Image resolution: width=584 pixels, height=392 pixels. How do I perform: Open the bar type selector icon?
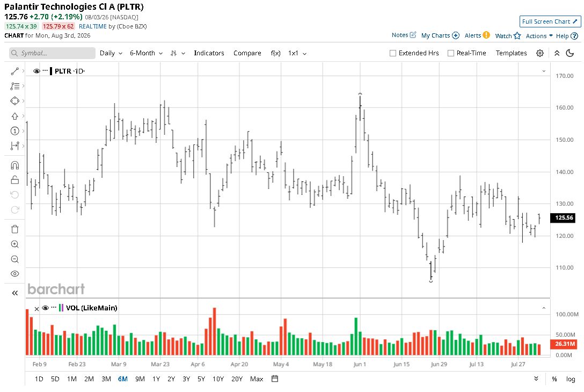click(x=178, y=53)
